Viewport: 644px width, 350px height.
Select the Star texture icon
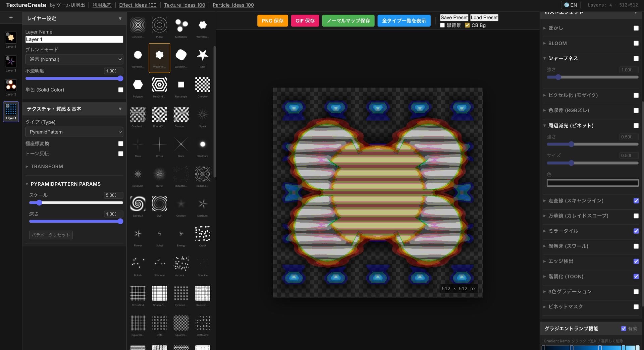pyautogui.click(x=203, y=55)
